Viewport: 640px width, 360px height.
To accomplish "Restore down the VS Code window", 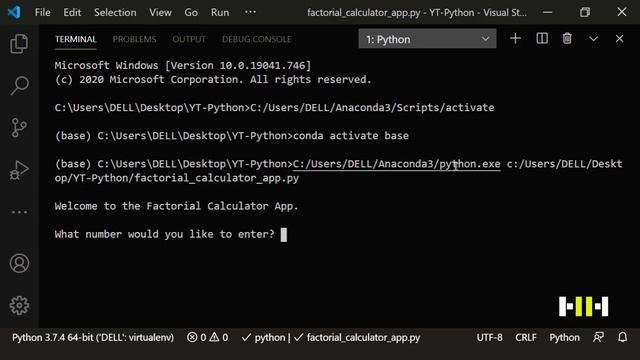I will coord(584,12).
